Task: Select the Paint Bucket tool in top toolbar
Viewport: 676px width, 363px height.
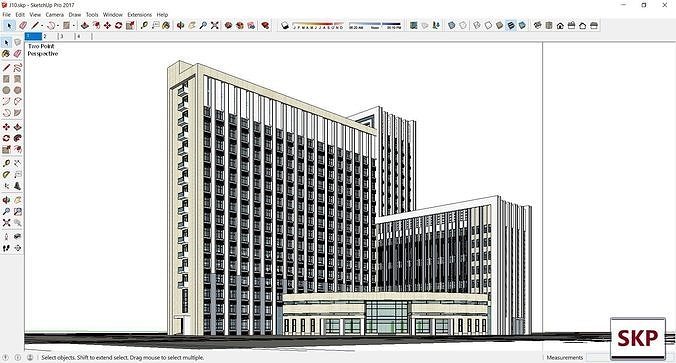Action: [166, 25]
